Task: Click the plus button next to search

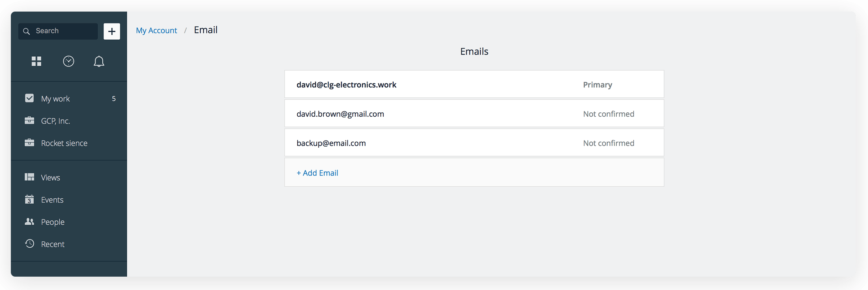Action: click(112, 31)
